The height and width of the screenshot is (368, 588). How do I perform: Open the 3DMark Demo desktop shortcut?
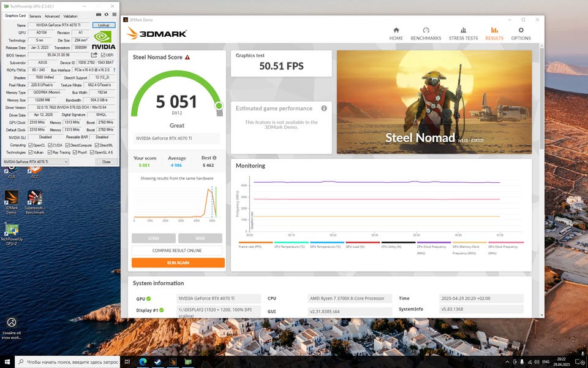click(11, 202)
